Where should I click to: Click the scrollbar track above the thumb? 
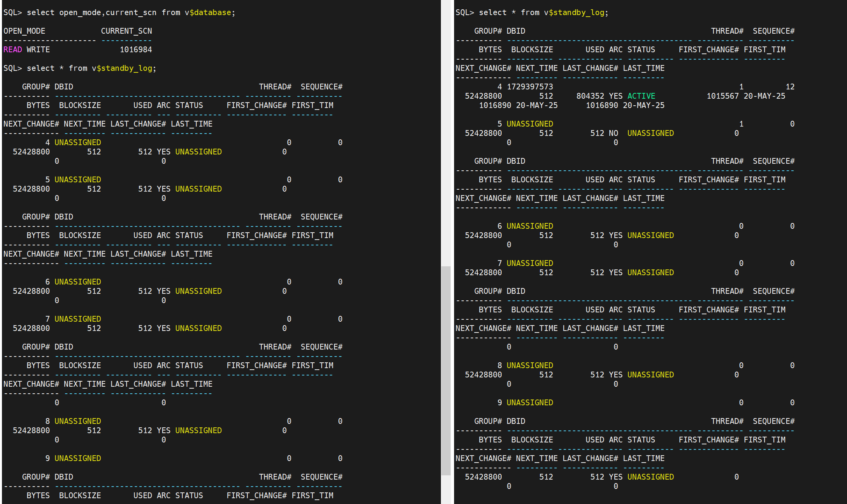(x=446, y=132)
